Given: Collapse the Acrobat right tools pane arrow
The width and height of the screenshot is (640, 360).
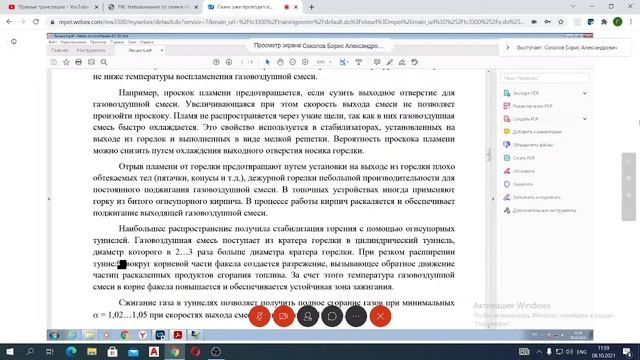Looking at the screenshot, I should click(493, 199).
